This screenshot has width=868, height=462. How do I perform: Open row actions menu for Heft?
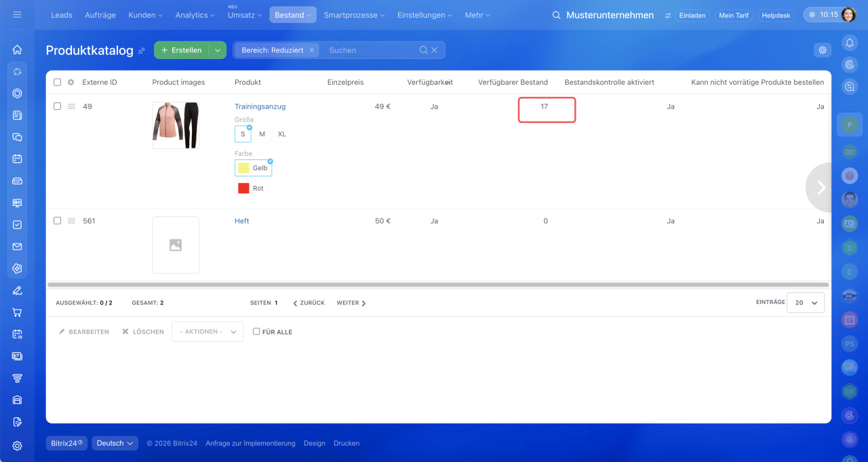pos(71,220)
